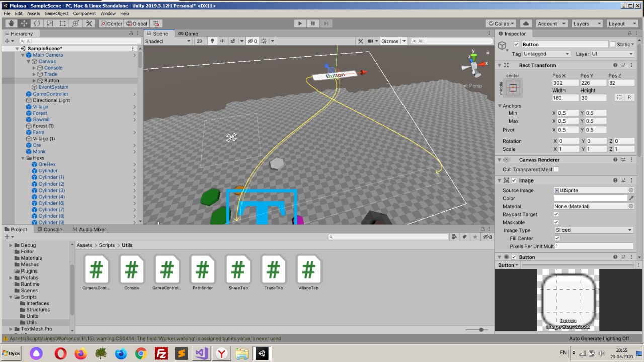The height and width of the screenshot is (362, 644).
Task: Start Play mode
Action: [x=300, y=24]
